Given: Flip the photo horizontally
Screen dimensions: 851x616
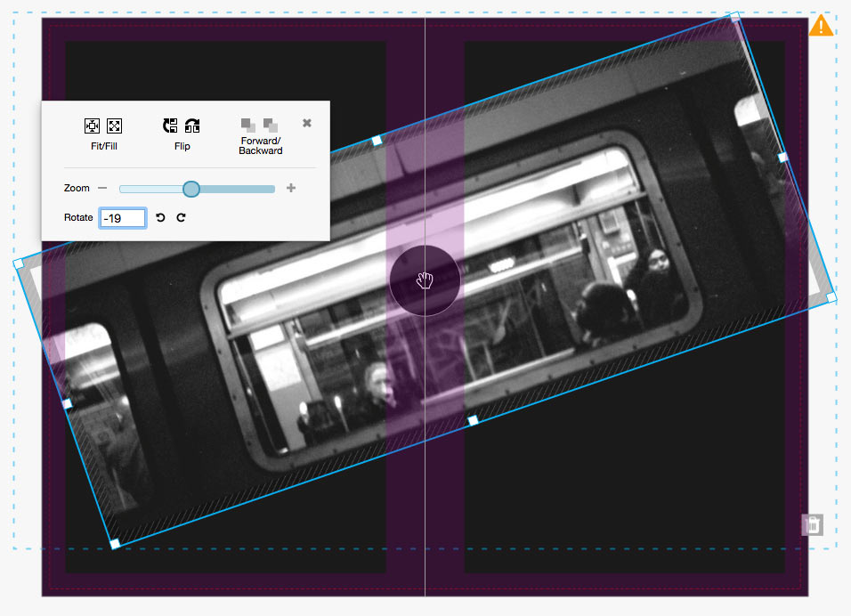Looking at the screenshot, I should tap(193, 125).
